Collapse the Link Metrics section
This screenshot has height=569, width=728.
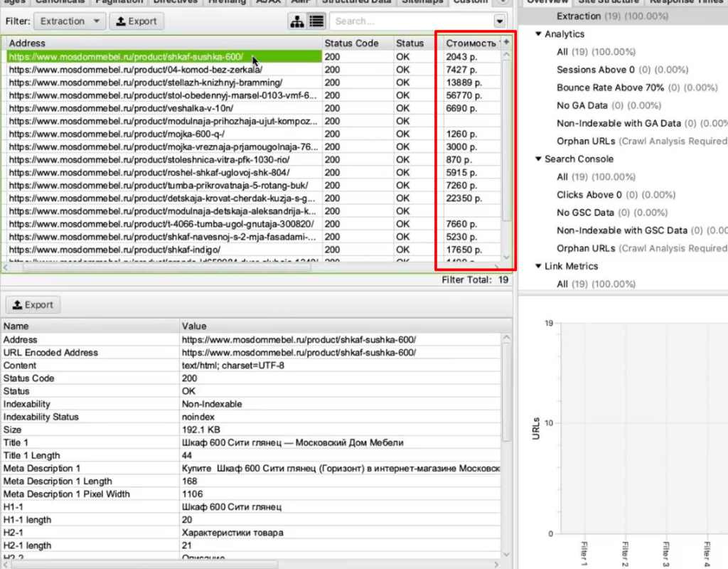pyautogui.click(x=539, y=267)
